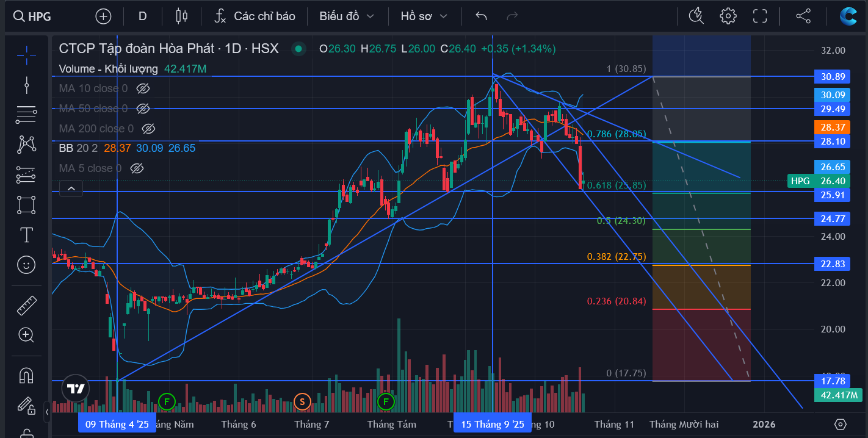868x438 pixels.
Task: Click the HPG 26.40 last price label
Action: 819,181
